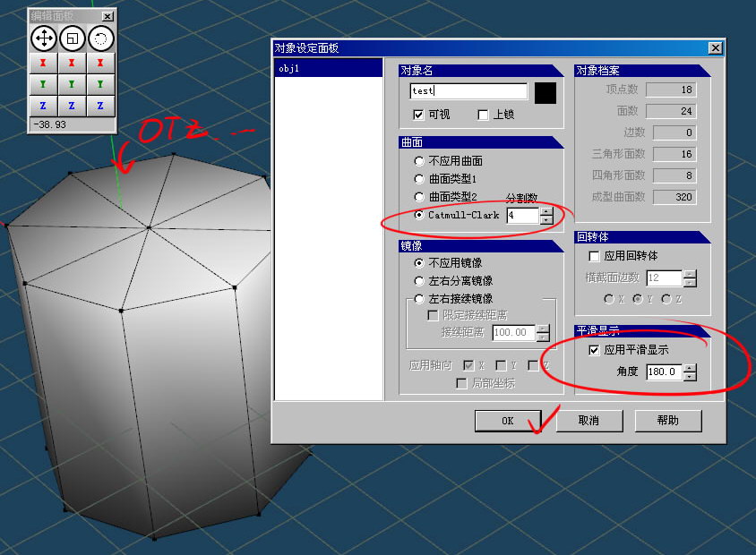Enable the 上锁 lock checkbox
The image size is (756, 555).
point(483,115)
